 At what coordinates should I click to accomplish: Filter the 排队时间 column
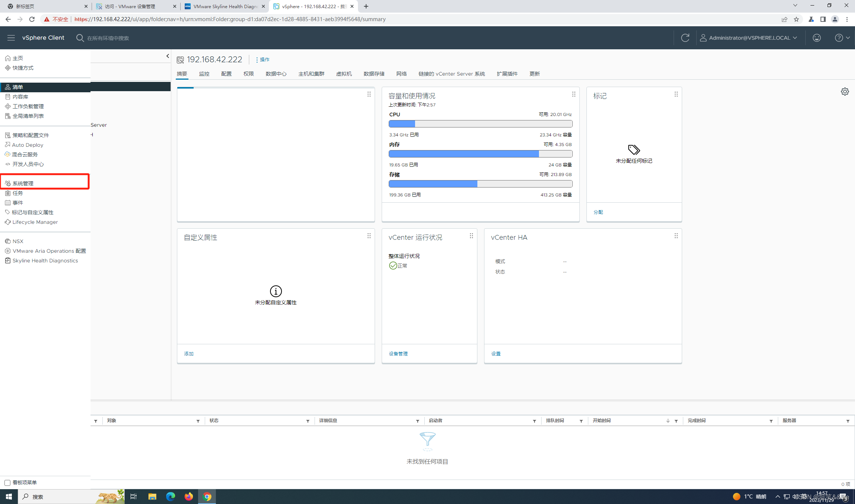point(581,421)
